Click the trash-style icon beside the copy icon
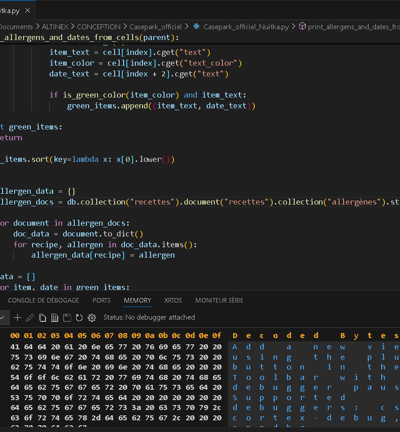This screenshot has height=432, width=400. (x=54, y=318)
